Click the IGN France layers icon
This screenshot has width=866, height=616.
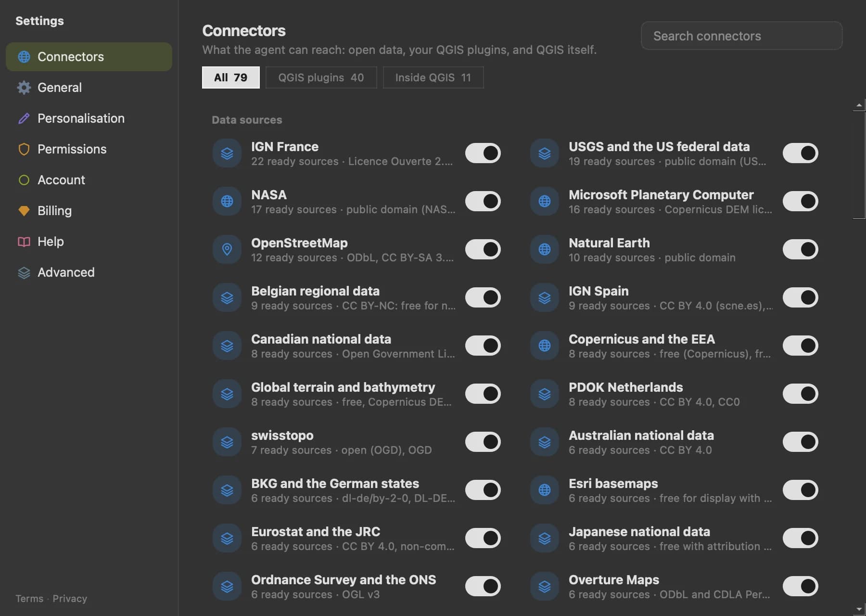(227, 153)
